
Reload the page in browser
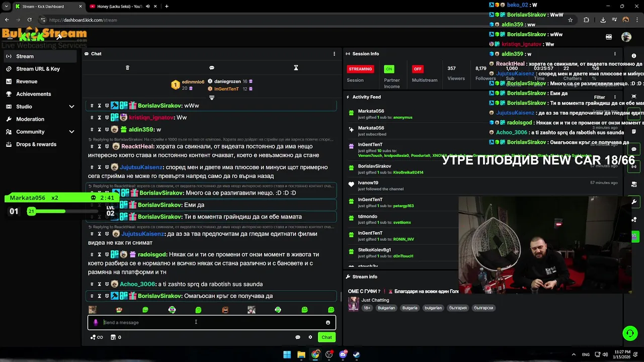tap(30, 20)
